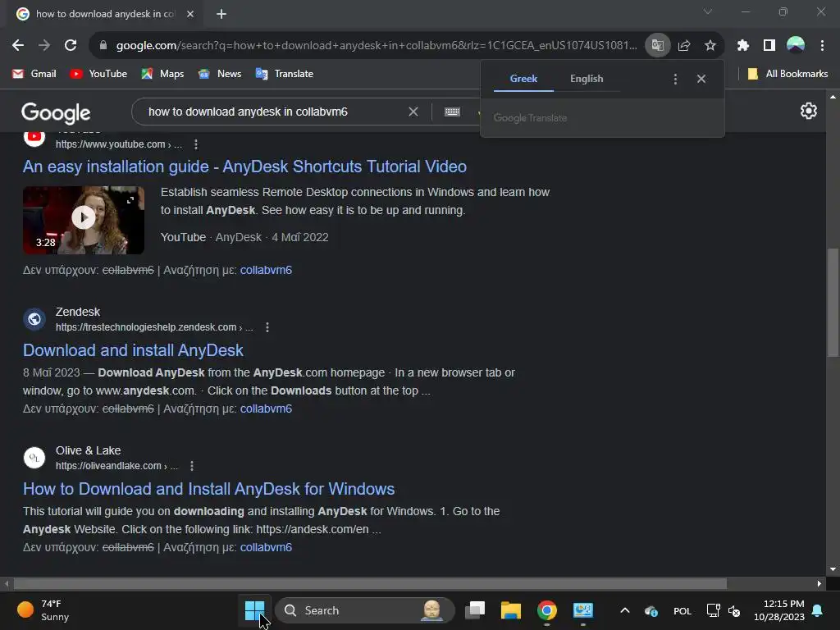Open Task View on the taskbar

point(475,610)
